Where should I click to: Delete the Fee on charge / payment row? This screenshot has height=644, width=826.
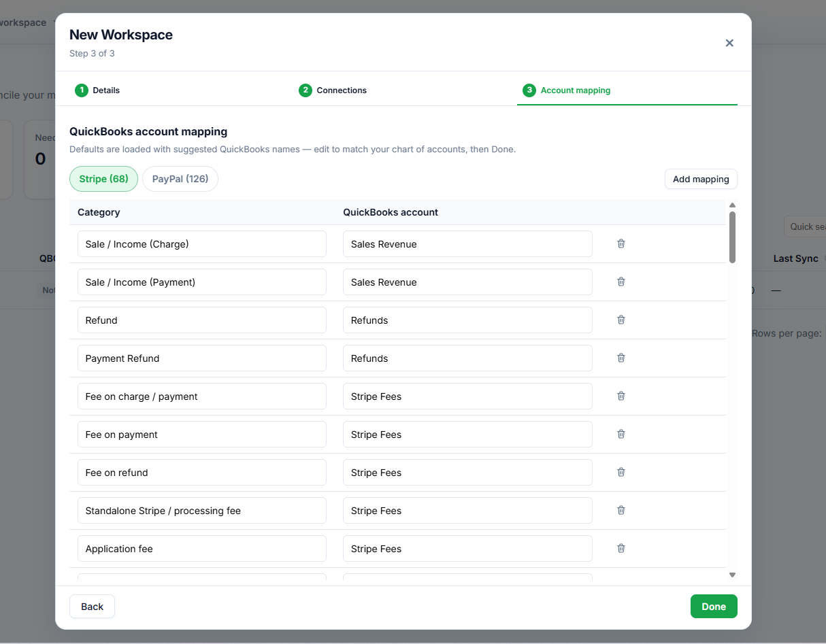click(621, 396)
